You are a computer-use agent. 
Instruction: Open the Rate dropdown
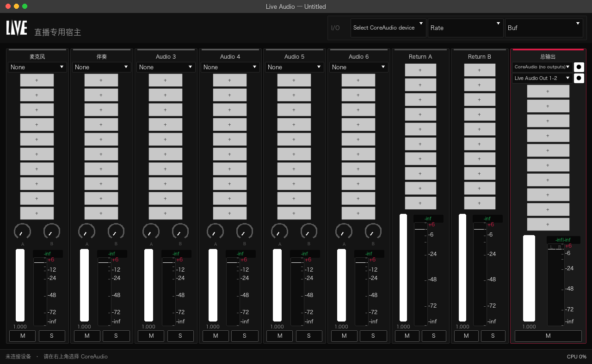tap(466, 28)
